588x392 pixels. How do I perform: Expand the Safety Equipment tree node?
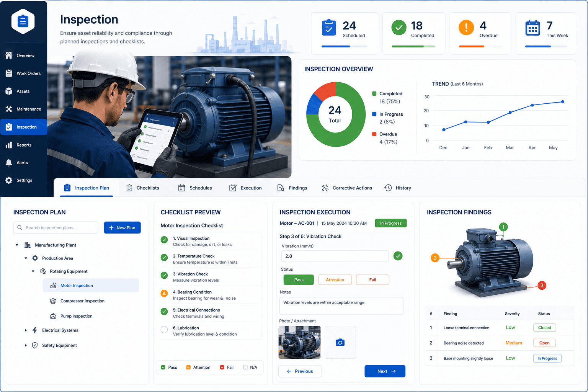26,345
